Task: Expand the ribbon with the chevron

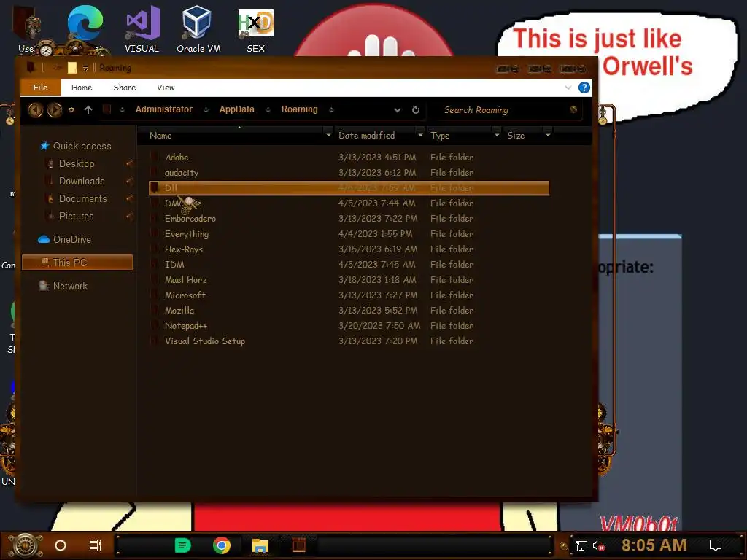Action: [x=568, y=87]
